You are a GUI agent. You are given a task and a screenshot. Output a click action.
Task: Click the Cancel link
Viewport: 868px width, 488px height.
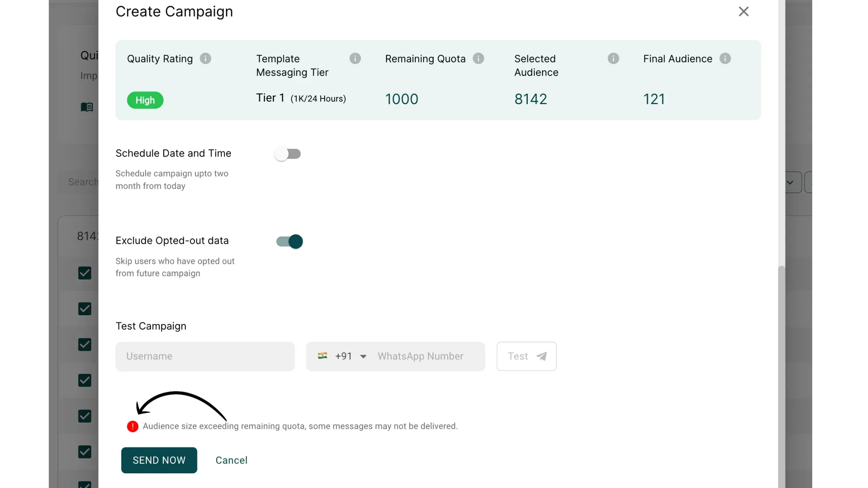pos(231,460)
